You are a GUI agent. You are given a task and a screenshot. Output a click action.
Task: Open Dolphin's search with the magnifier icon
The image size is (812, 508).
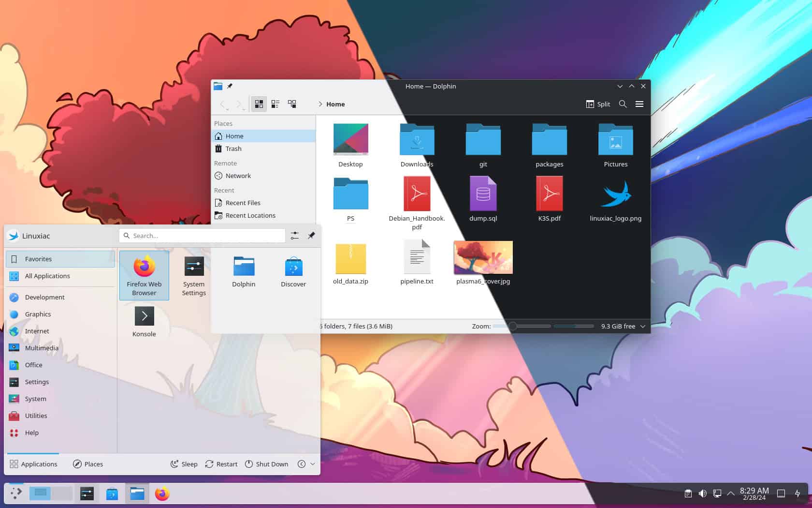(x=623, y=104)
